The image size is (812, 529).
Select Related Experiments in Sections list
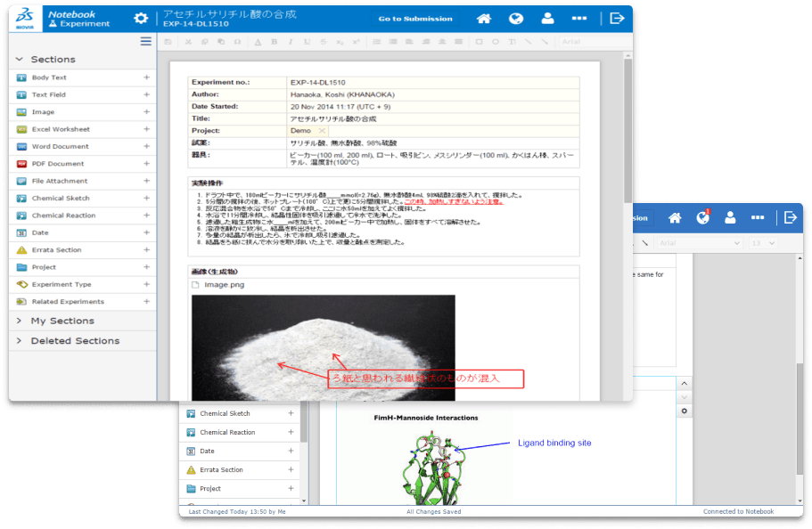click(68, 302)
